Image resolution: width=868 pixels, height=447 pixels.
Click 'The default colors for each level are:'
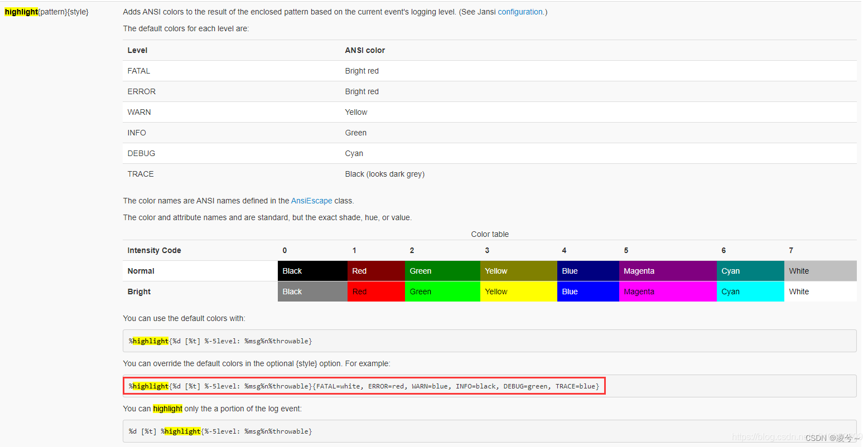(x=186, y=28)
